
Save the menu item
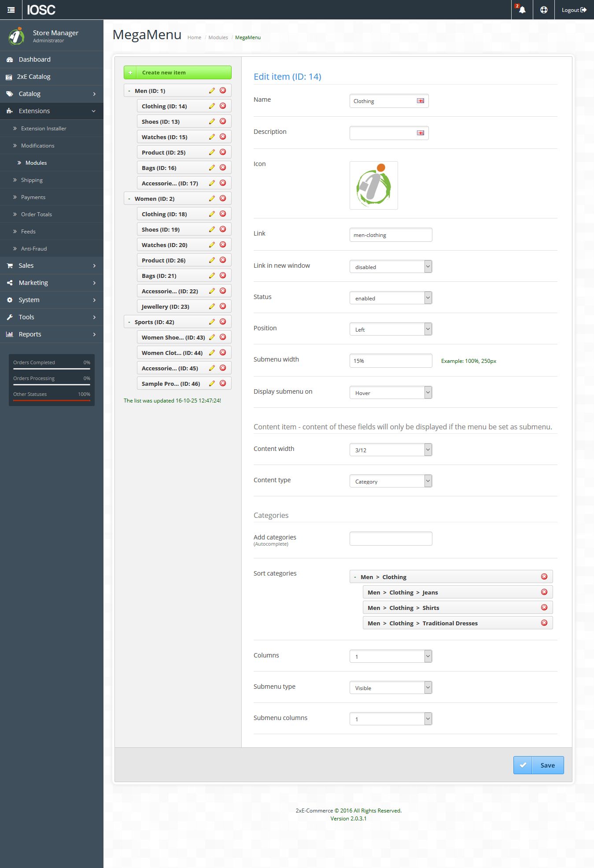pyautogui.click(x=539, y=765)
